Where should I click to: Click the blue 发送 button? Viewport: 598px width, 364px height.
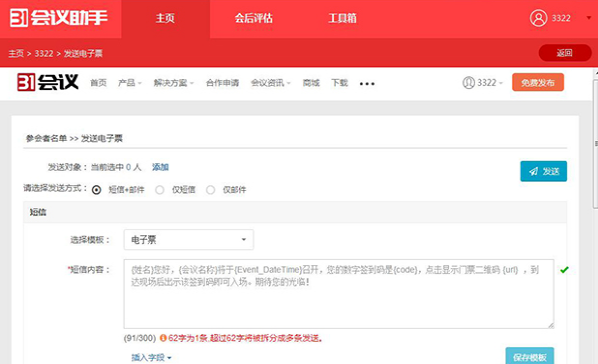543,171
